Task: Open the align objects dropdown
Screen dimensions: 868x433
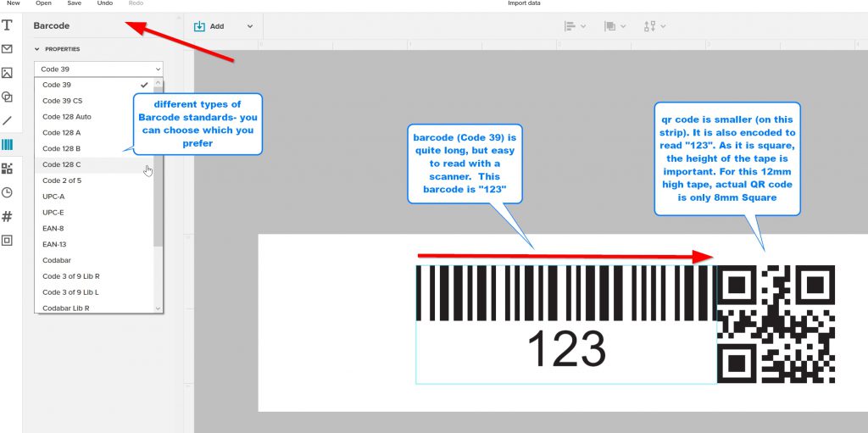Action: pos(575,26)
